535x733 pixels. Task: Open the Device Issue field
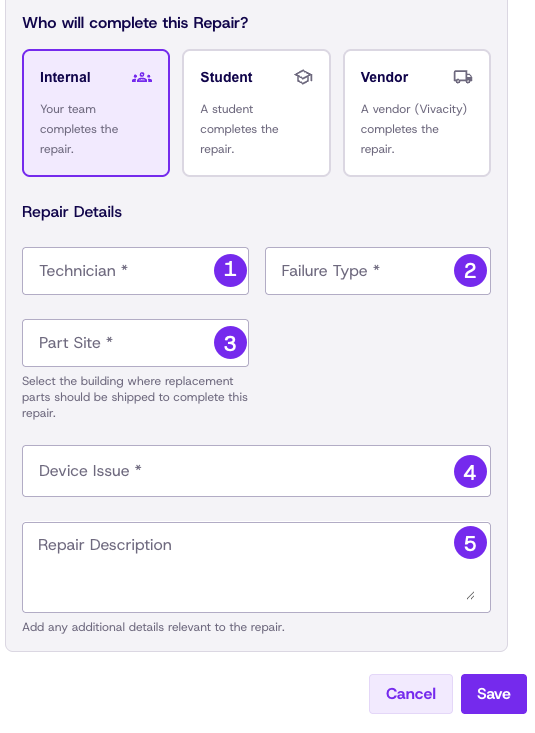256,471
